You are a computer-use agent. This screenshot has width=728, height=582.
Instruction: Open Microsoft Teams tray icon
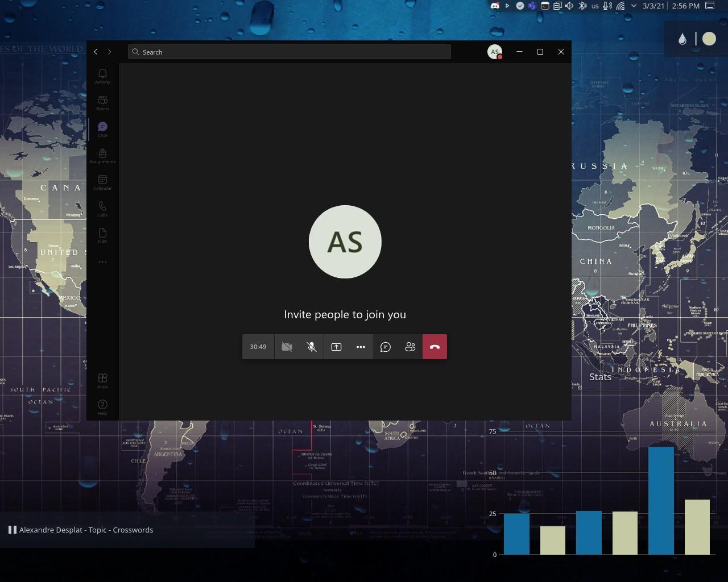click(532, 6)
